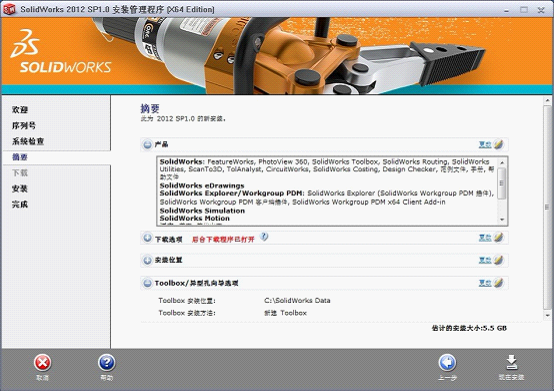Click the red 后台下载程序已打开 text
554x391 pixels.
coord(223,239)
